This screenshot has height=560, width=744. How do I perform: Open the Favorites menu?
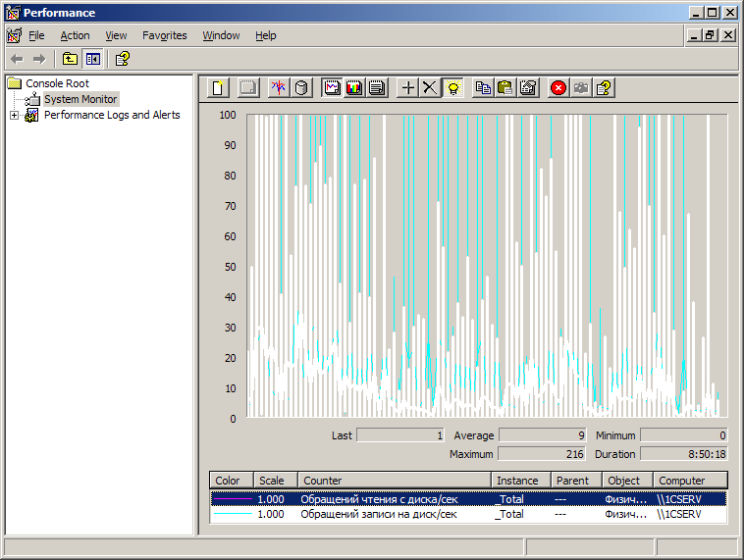point(164,35)
